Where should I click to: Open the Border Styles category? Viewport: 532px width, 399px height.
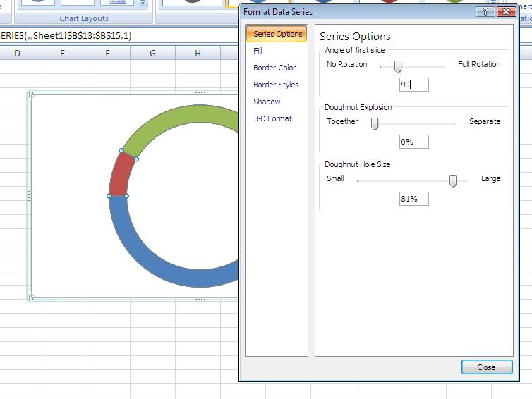coord(276,85)
